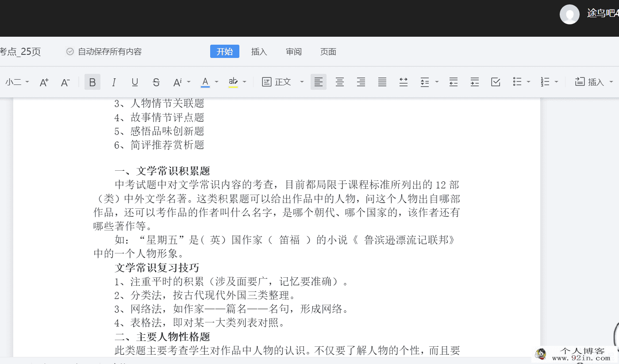This screenshot has width=619, height=364.
Task: Click the line beginning 3、网络法
Action: [x=231, y=309]
